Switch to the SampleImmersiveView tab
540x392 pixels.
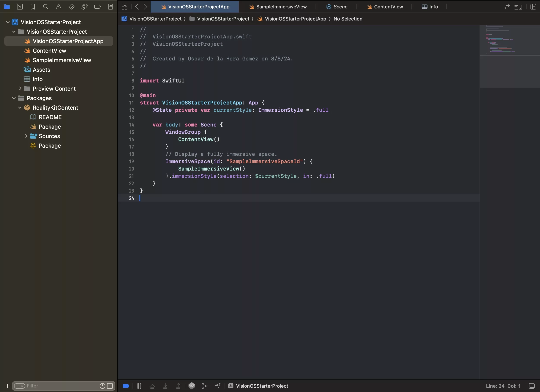point(278,7)
